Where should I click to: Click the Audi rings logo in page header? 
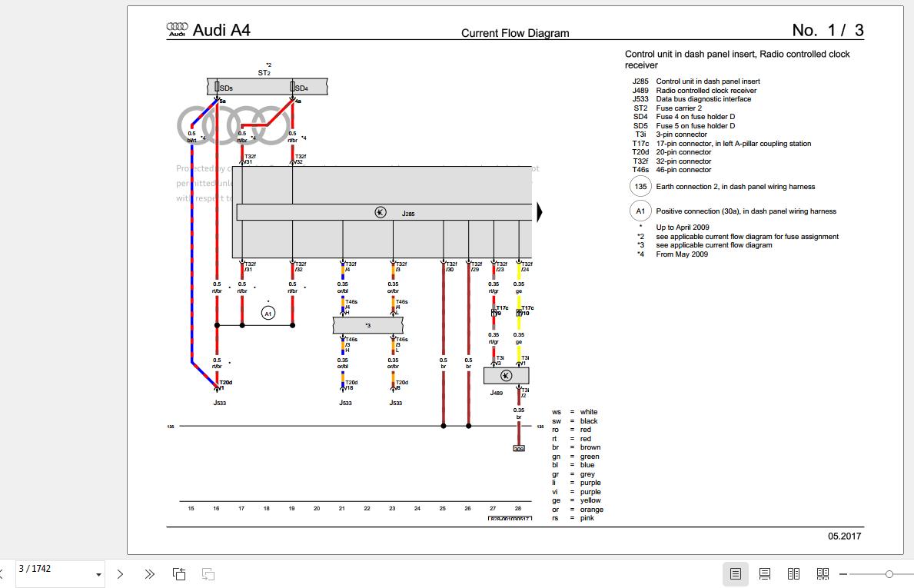coord(178,29)
